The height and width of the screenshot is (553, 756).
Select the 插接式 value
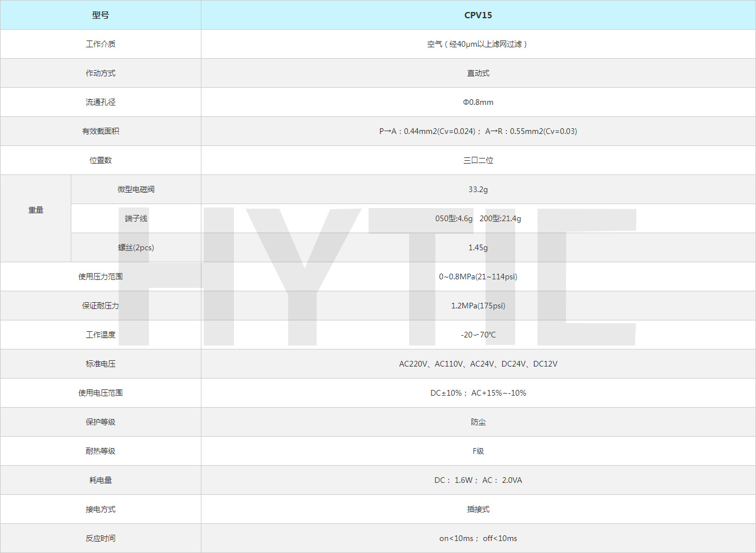[x=478, y=509]
